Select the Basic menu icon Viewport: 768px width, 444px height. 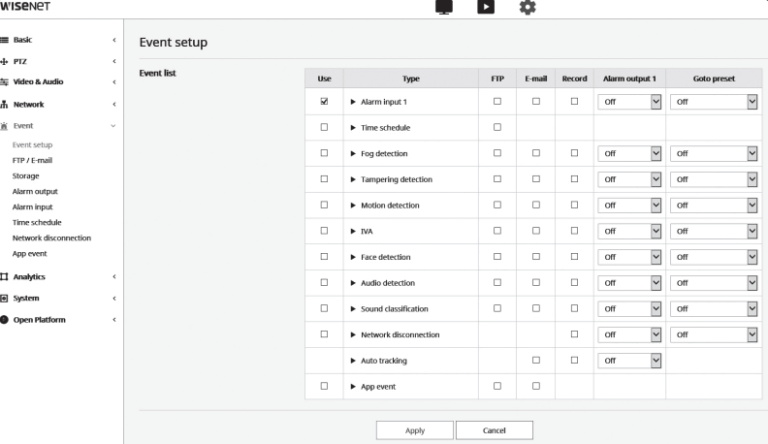tap(4, 40)
